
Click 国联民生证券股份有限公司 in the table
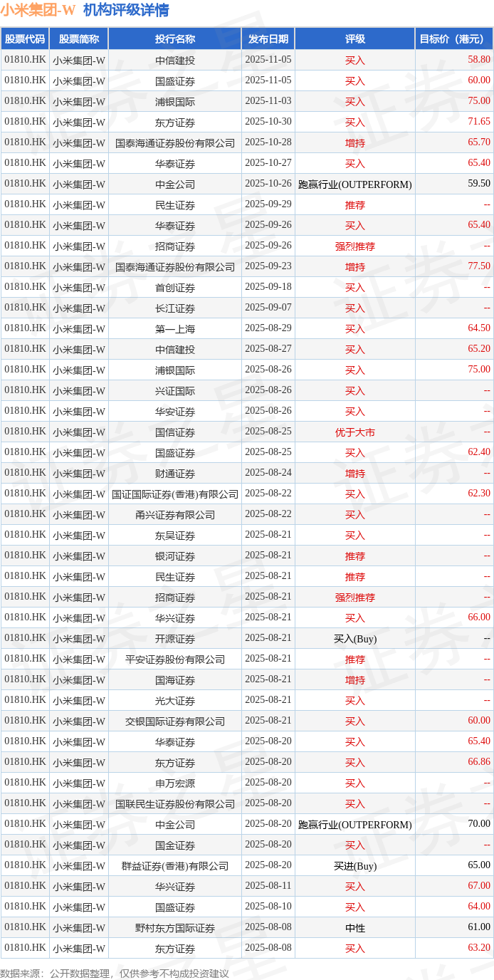tap(175, 803)
